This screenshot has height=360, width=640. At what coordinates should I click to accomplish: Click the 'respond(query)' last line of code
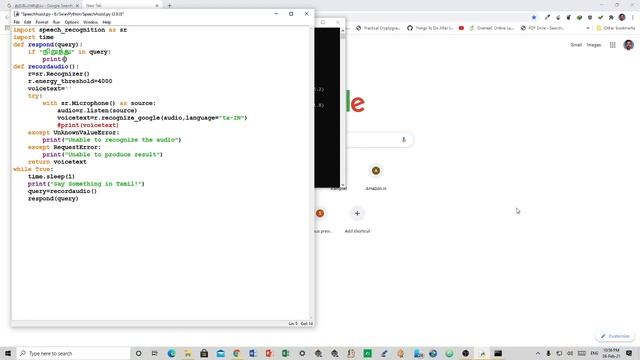pos(53,199)
